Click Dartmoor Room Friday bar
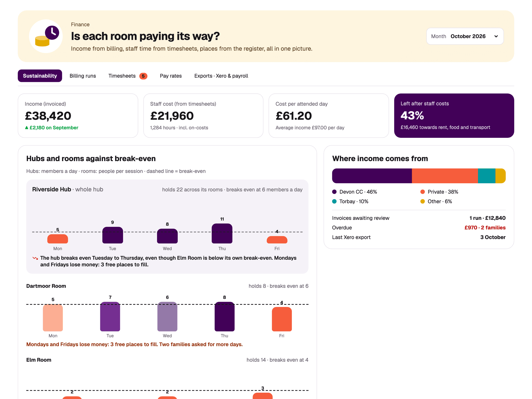Image resolution: width=532 pixels, height=399 pixels. coord(282,319)
